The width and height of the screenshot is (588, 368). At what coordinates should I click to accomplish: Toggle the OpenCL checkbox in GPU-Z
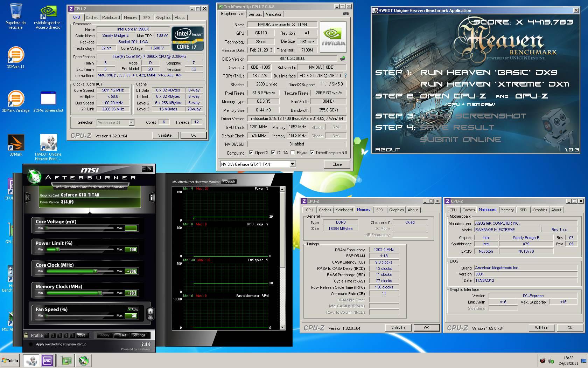point(251,152)
